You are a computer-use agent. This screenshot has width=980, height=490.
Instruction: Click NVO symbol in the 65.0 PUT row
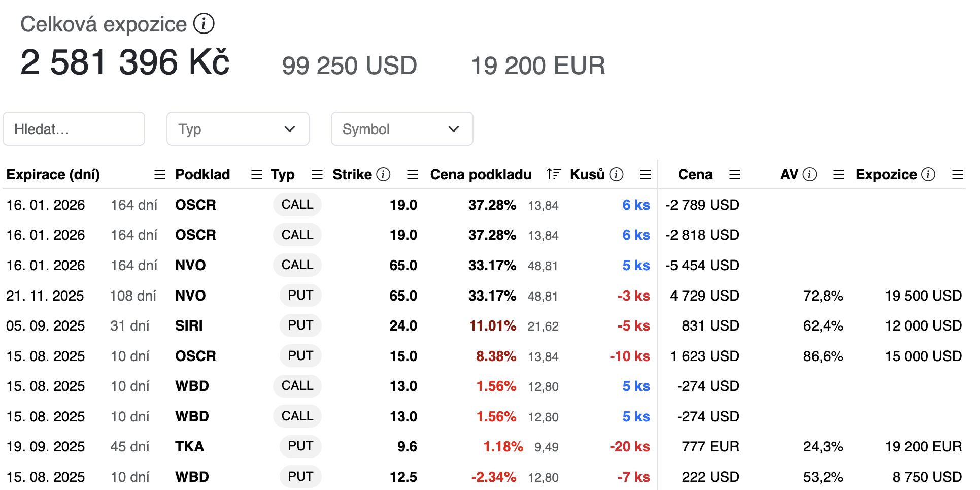[x=190, y=296]
